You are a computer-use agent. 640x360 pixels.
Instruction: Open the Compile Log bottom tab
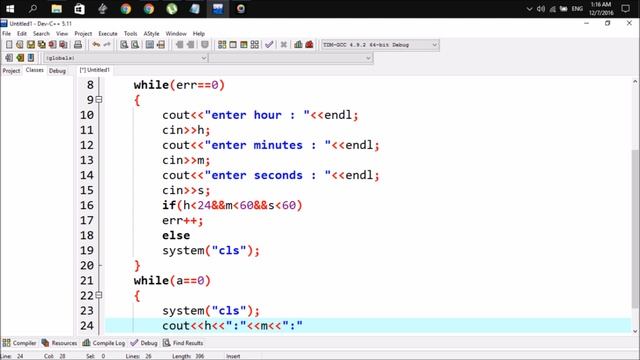[x=104, y=343]
